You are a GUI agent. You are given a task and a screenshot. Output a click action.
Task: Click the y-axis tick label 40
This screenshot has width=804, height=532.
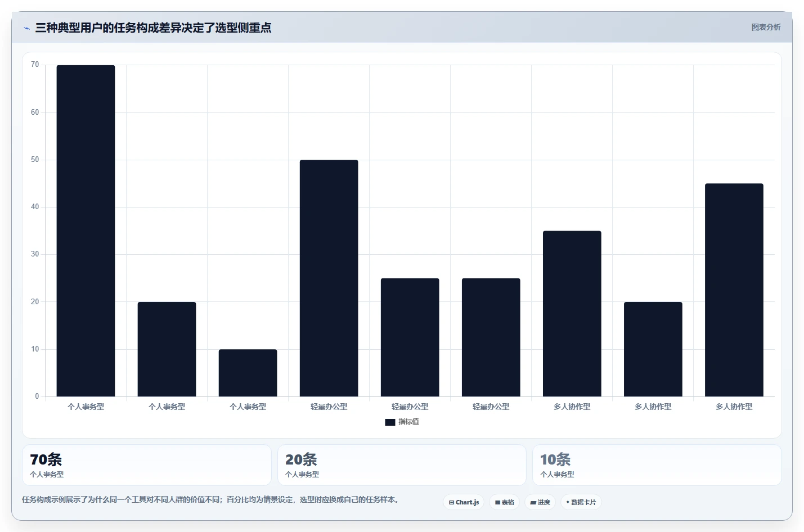(35, 207)
